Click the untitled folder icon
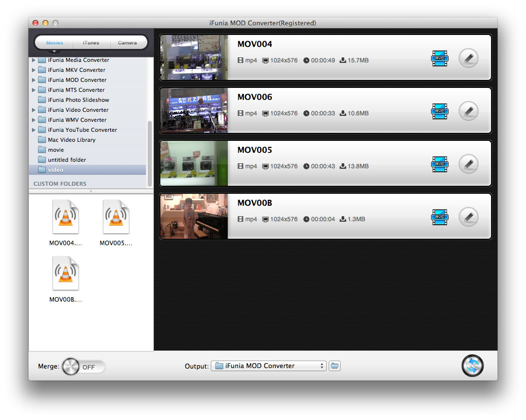 [42, 160]
